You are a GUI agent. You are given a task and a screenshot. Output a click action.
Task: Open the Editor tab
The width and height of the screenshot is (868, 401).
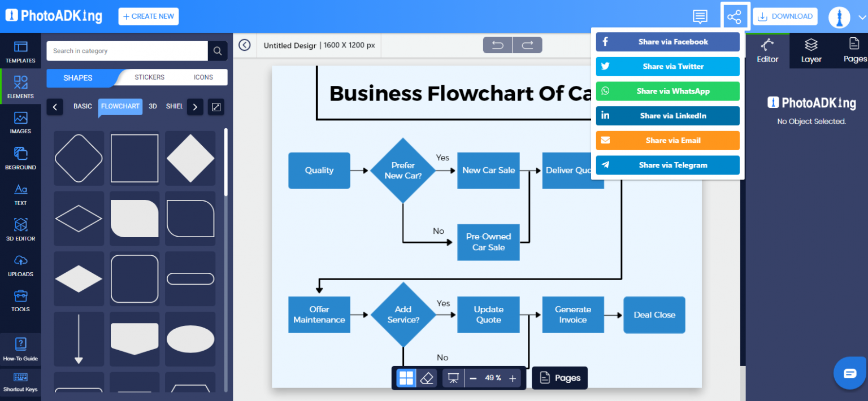(x=767, y=51)
